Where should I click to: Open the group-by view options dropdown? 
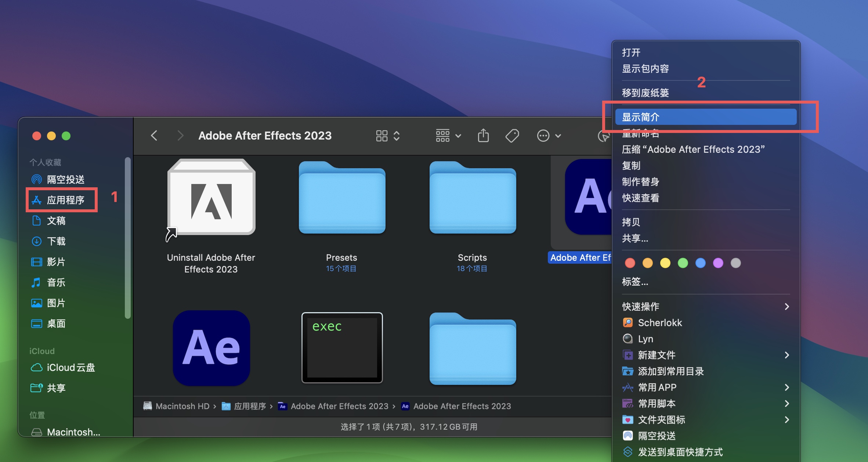[448, 136]
